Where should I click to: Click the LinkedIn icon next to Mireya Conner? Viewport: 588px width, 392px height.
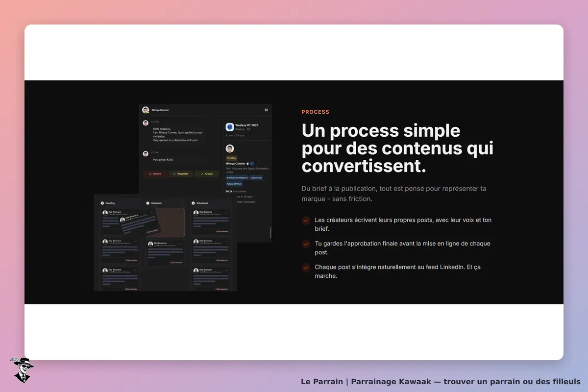click(252, 163)
